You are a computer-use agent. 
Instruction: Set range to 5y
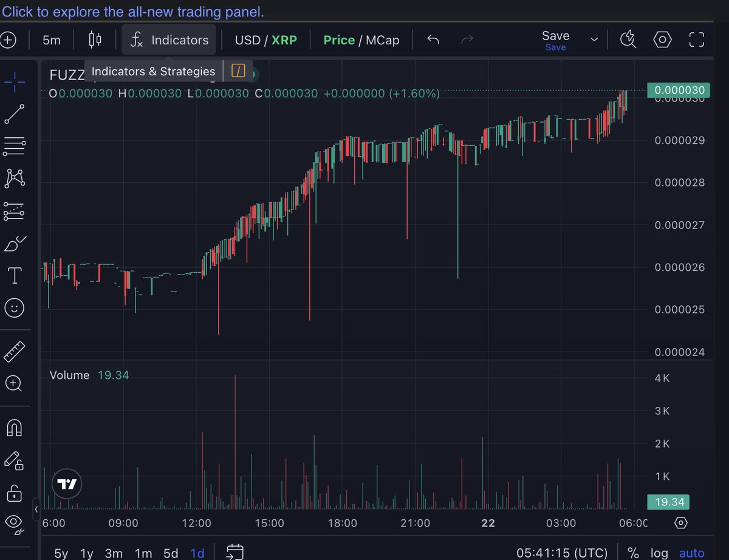61,553
